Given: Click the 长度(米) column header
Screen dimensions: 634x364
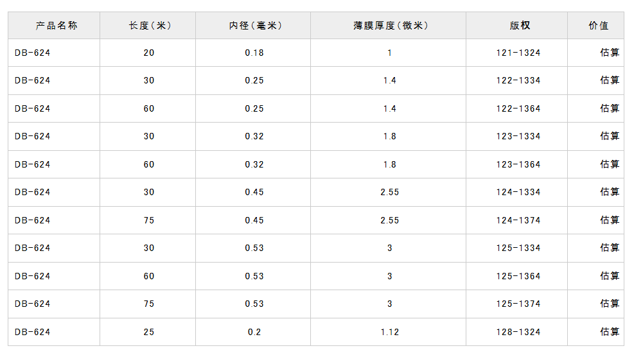Looking at the screenshot, I should click(150, 26).
